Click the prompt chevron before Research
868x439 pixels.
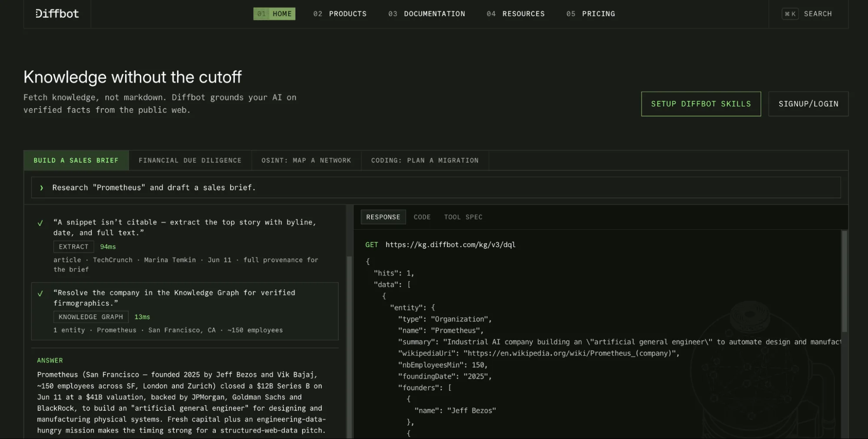tap(42, 188)
